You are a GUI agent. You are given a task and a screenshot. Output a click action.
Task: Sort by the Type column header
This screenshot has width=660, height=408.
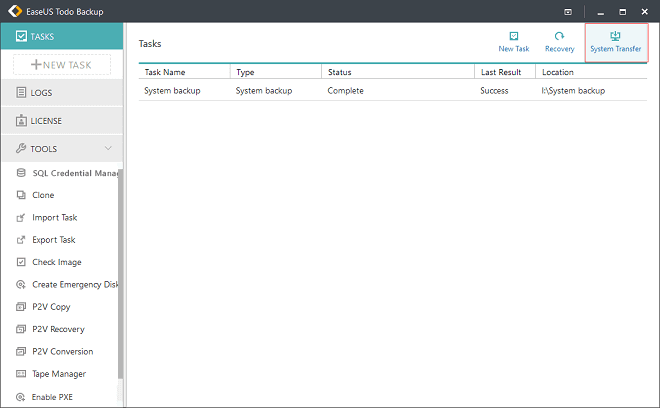coord(276,72)
